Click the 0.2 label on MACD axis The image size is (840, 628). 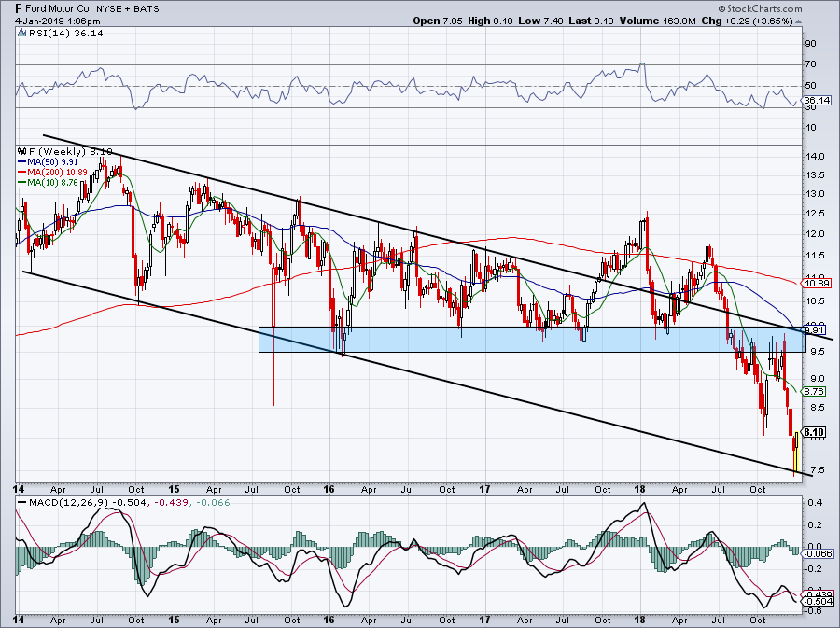point(816,524)
